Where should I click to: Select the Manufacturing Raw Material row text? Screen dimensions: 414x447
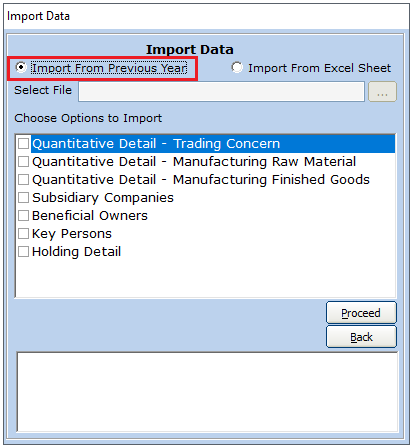point(194,162)
